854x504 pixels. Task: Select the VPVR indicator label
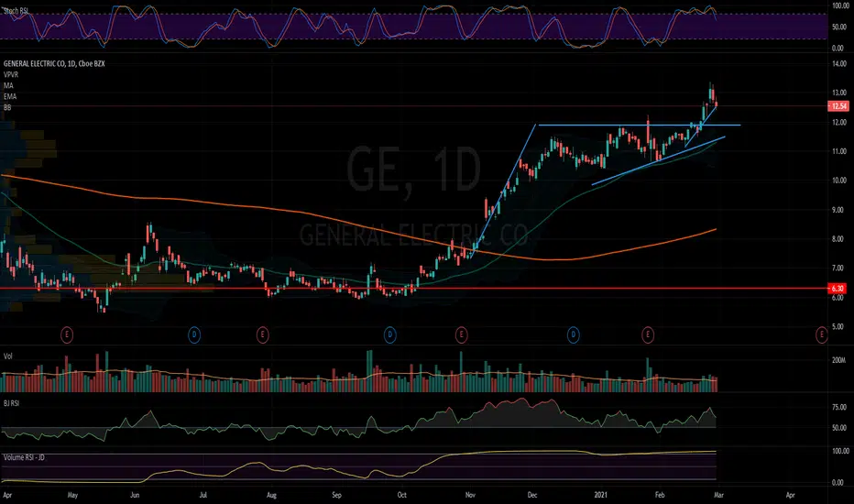(11, 74)
